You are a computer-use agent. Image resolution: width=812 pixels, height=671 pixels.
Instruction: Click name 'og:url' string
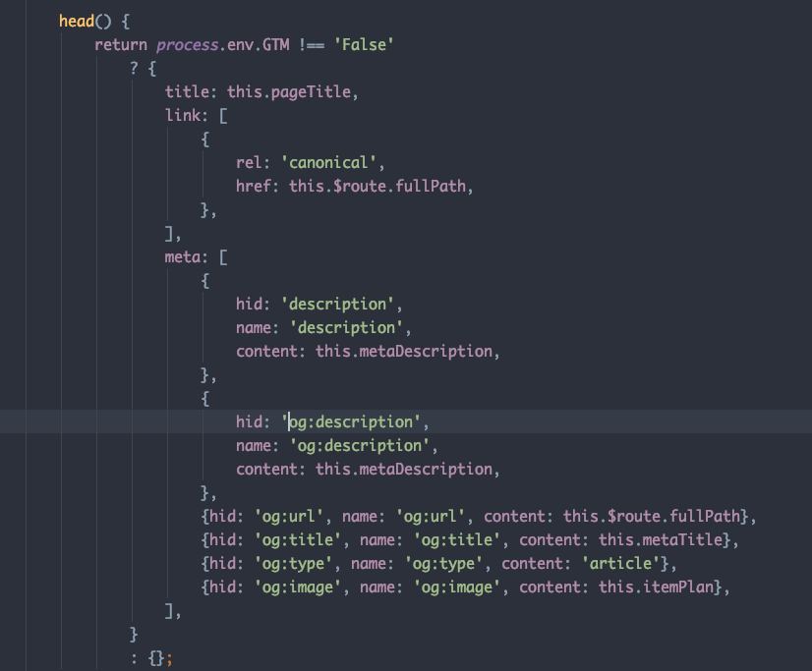pos(431,517)
